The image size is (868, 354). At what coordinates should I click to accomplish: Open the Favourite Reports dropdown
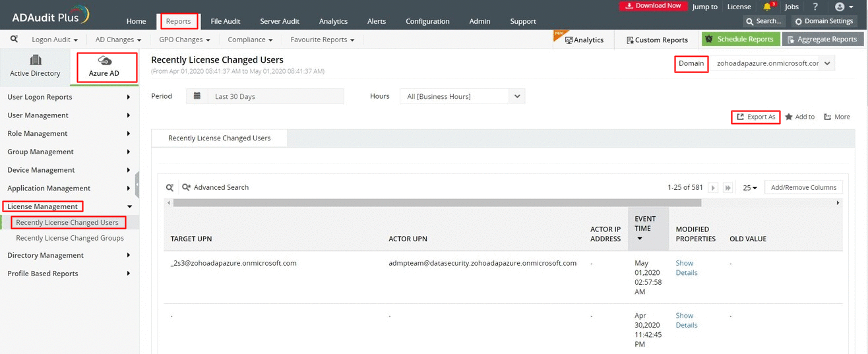323,40
